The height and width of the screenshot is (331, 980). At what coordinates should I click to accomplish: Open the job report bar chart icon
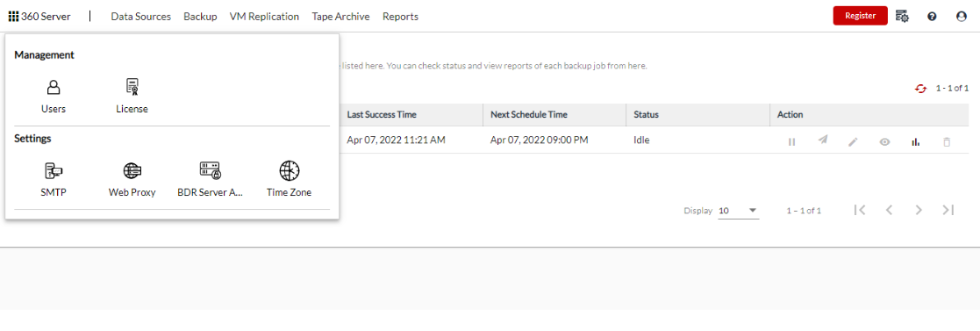[916, 142]
